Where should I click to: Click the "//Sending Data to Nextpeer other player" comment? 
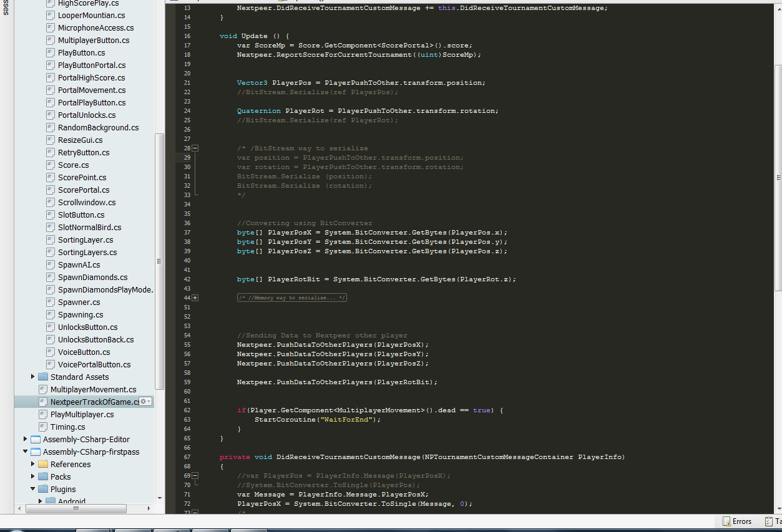click(x=322, y=336)
